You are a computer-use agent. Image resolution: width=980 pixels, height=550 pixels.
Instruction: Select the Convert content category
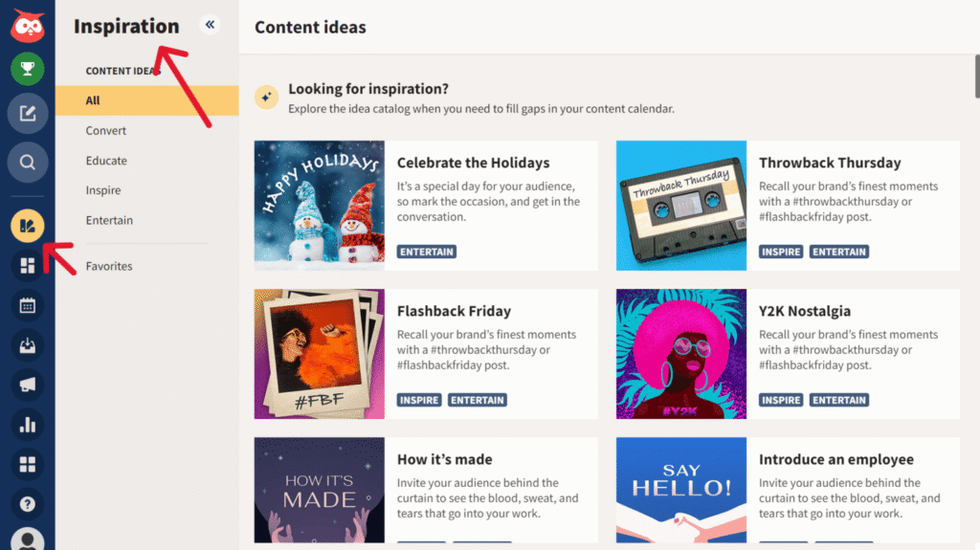[106, 130]
